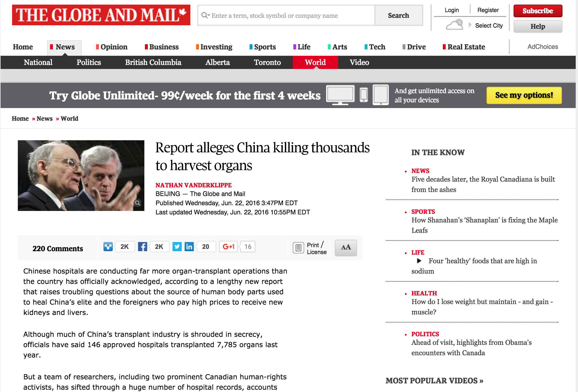Click the HEALTH category label in sidebar
This screenshot has width=578, height=392.
point(424,293)
